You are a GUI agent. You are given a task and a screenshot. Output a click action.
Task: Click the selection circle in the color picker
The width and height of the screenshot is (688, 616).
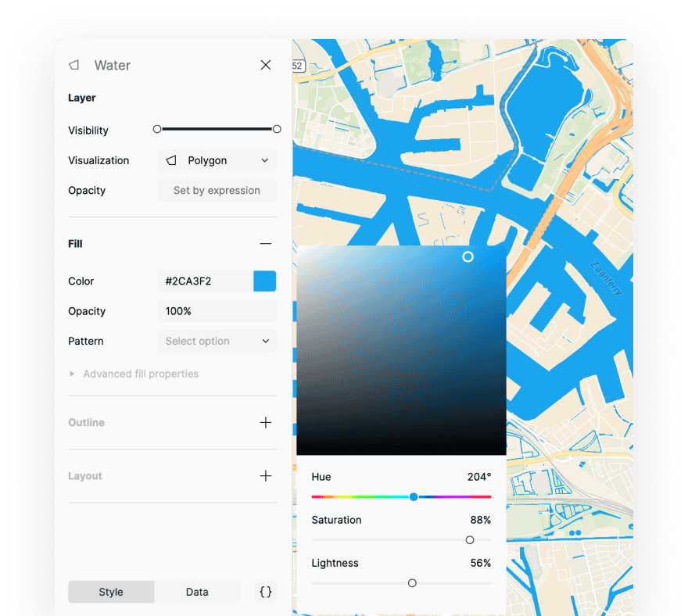coord(468,256)
